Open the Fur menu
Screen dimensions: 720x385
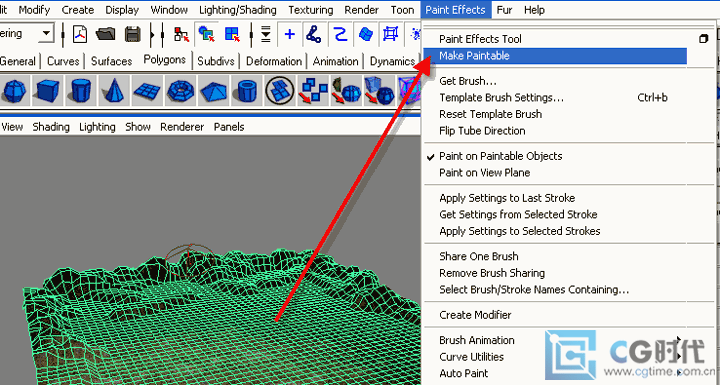pyautogui.click(x=504, y=10)
